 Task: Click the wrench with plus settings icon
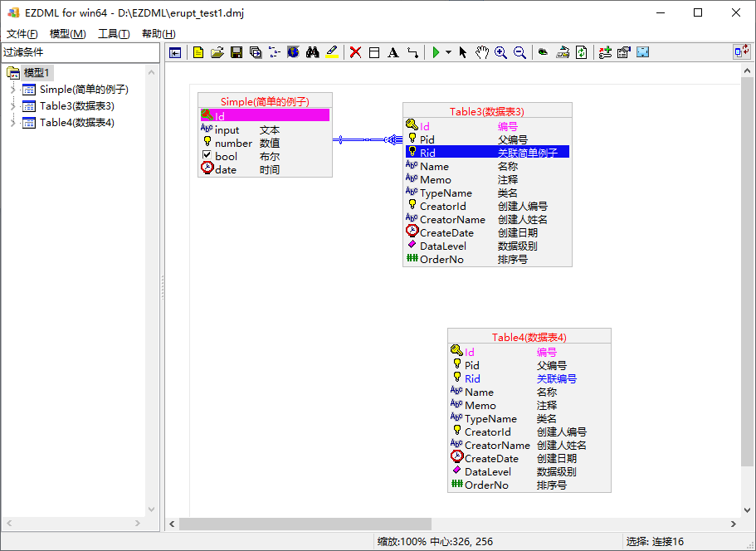[605, 52]
